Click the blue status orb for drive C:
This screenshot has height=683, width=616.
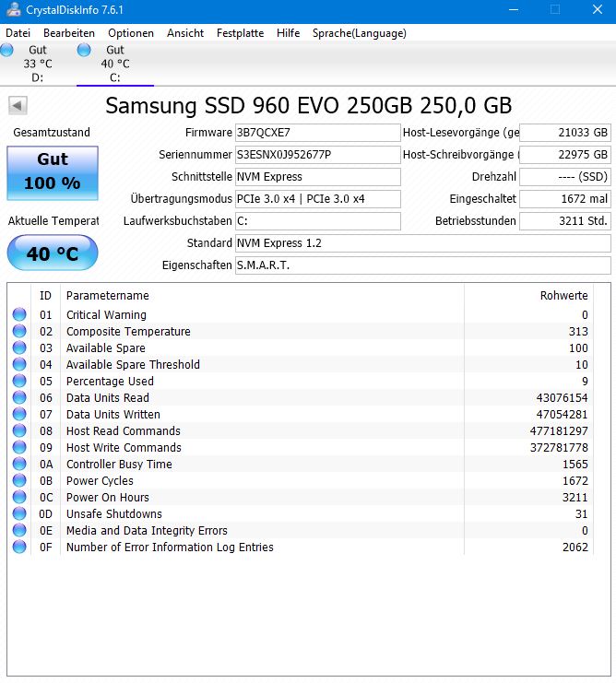point(84,50)
